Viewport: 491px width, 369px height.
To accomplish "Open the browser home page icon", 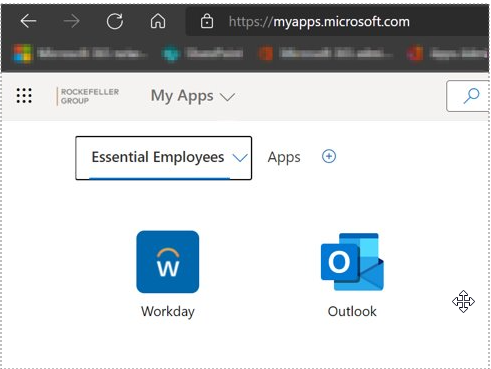I will coord(158,21).
